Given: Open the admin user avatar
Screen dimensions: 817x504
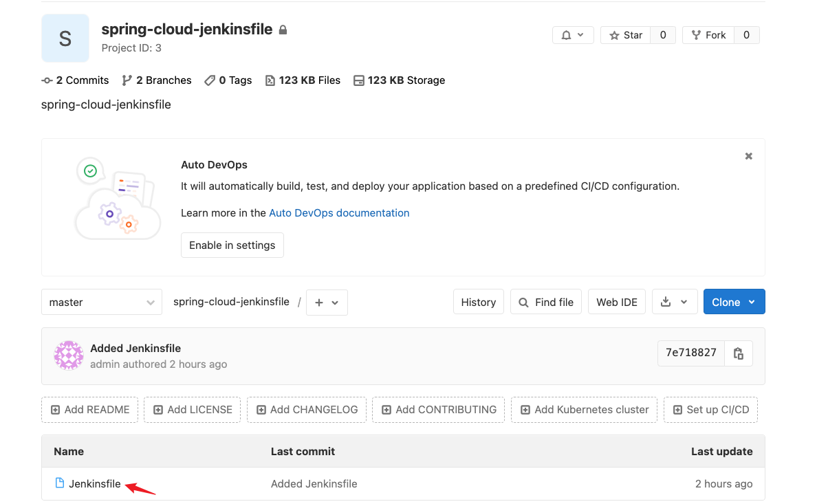Looking at the screenshot, I should [x=69, y=355].
